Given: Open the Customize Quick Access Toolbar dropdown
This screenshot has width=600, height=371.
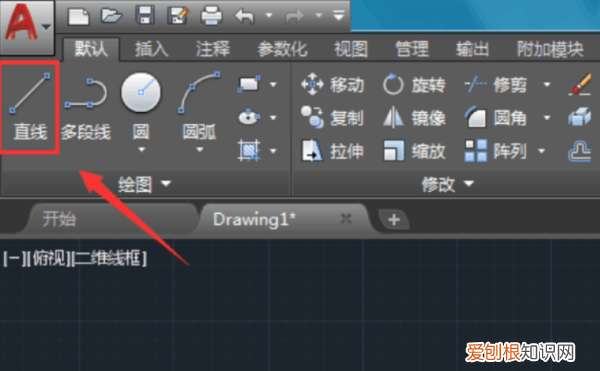Looking at the screenshot, I should [339, 16].
